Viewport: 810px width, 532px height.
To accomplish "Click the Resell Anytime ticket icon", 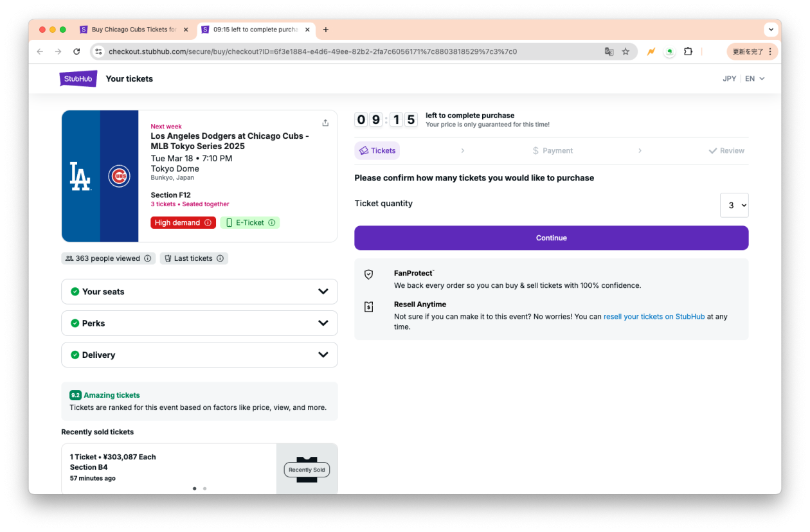I will coord(368,306).
